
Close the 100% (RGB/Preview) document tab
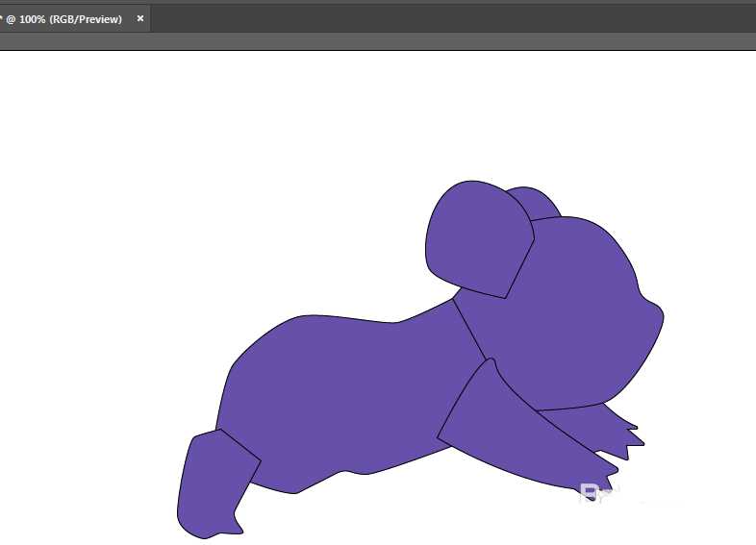pyautogui.click(x=140, y=18)
